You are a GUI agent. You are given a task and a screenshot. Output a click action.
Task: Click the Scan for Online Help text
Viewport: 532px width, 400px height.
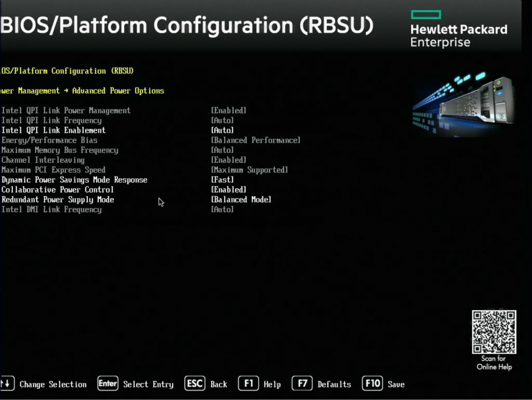click(x=494, y=363)
